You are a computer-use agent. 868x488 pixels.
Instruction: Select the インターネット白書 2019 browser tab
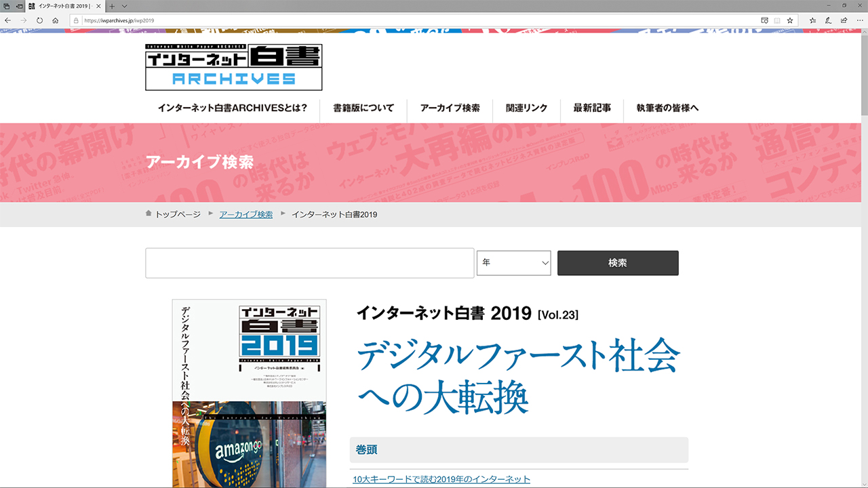[65, 5]
